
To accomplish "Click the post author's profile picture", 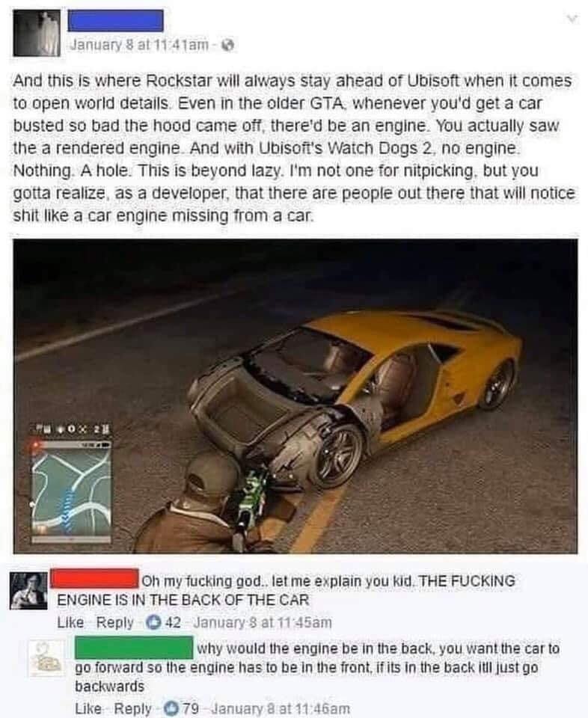I will pos(37,33).
